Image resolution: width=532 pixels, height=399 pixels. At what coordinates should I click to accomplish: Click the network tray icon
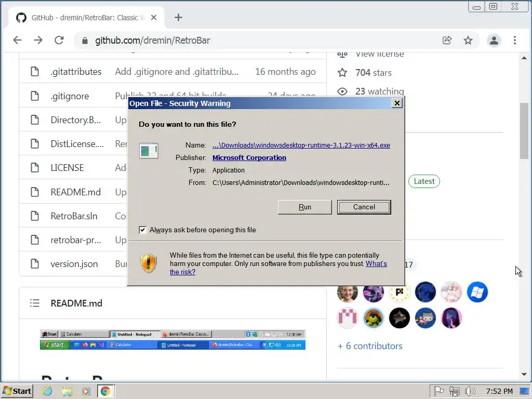pos(454,391)
